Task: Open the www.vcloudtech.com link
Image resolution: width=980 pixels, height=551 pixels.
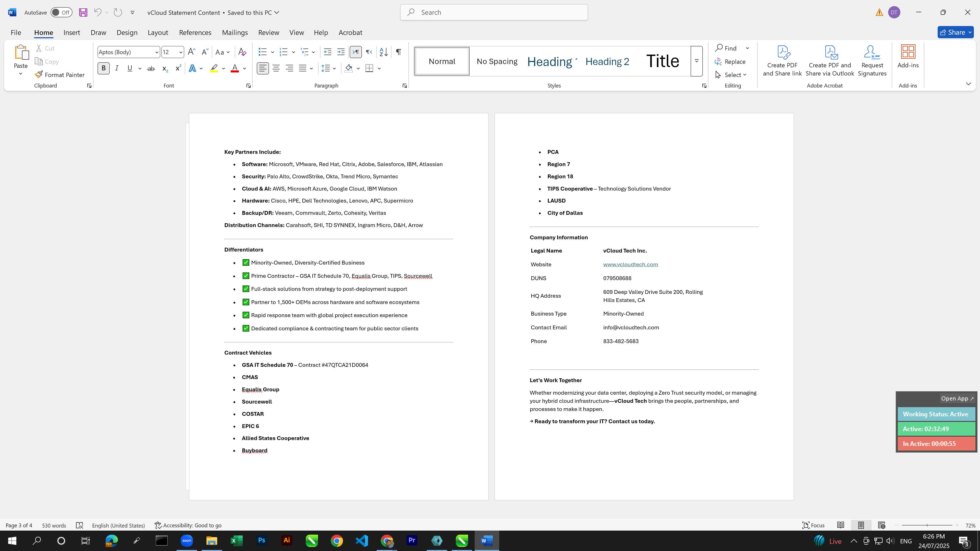Action: pyautogui.click(x=630, y=264)
